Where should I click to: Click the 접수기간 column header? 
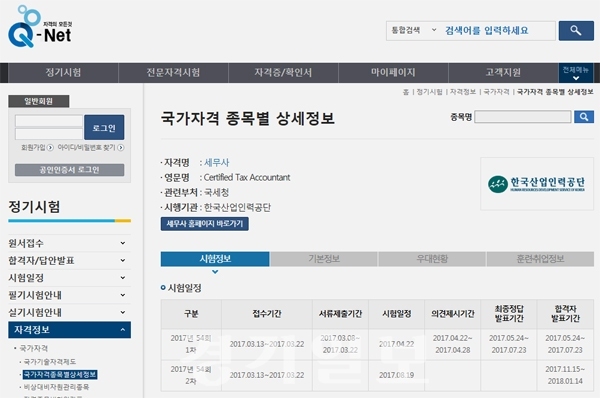coord(267,314)
